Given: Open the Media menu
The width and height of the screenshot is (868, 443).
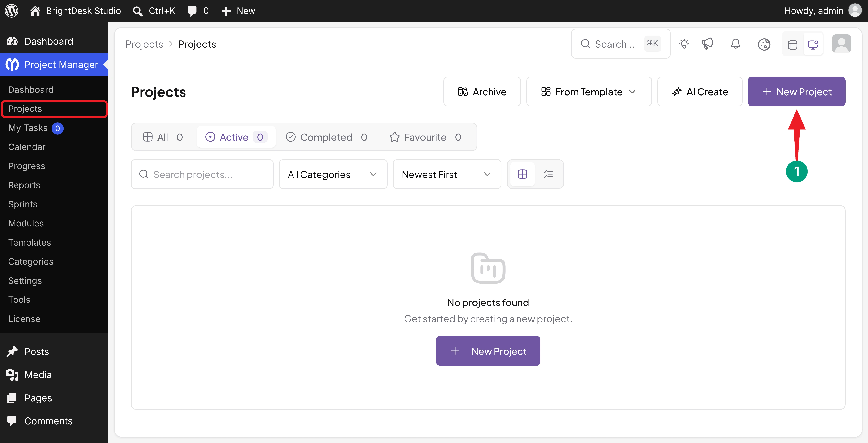Looking at the screenshot, I should coord(54,375).
